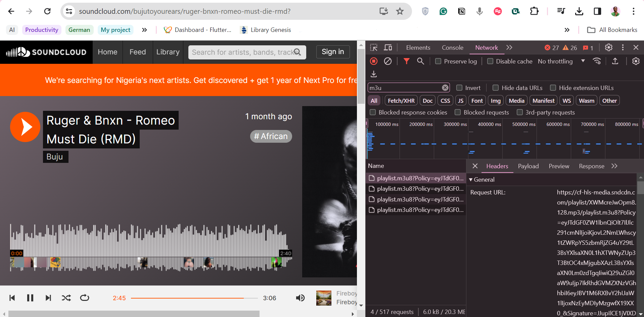
Task: Clear the network request log
Action: (388, 61)
